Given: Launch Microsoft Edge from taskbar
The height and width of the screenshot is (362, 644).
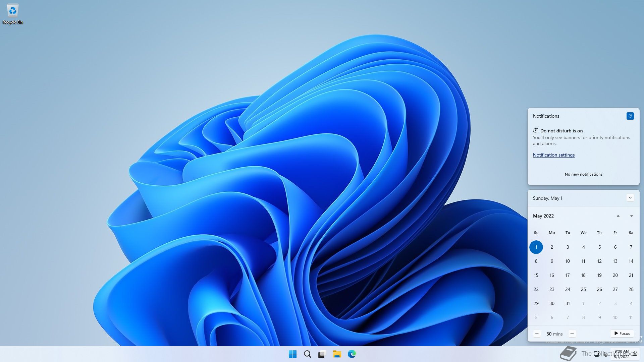Looking at the screenshot, I should click(352, 354).
